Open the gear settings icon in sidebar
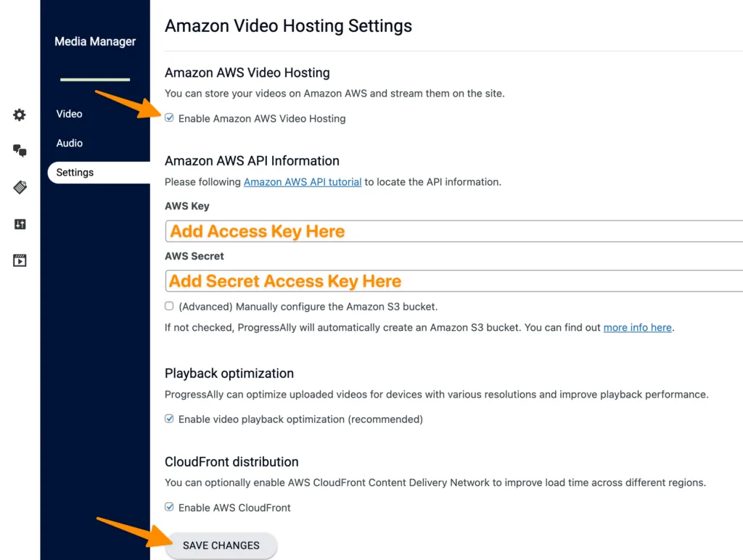This screenshot has height=560, width=743. (20, 115)
